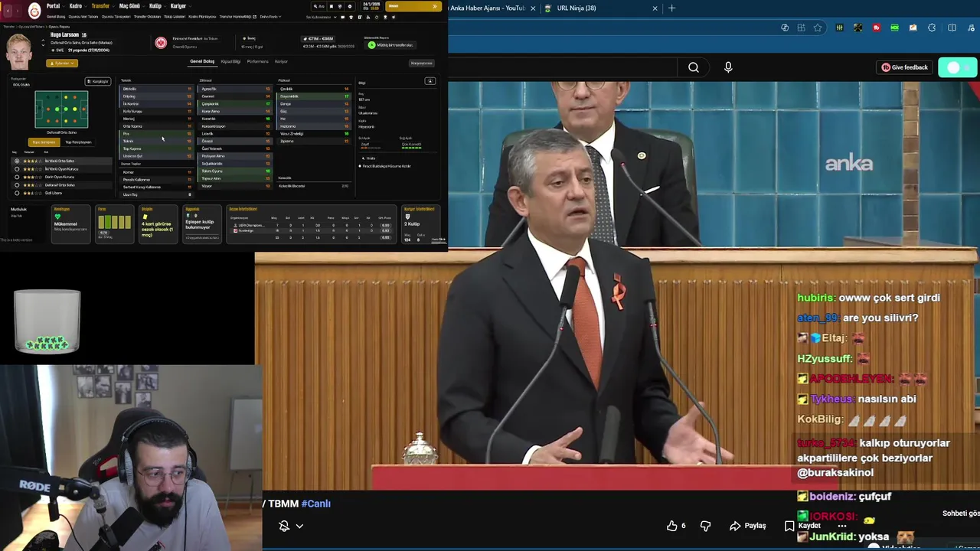Click the game Ara search button
This screenshot has width=980, height=551.
[318, 6]
